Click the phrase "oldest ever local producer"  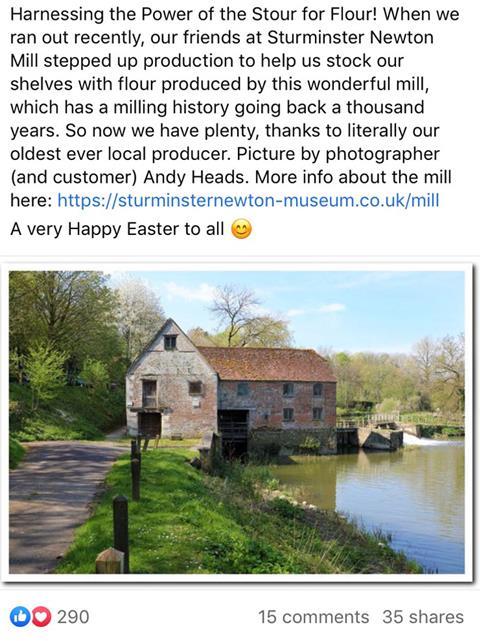119,154
